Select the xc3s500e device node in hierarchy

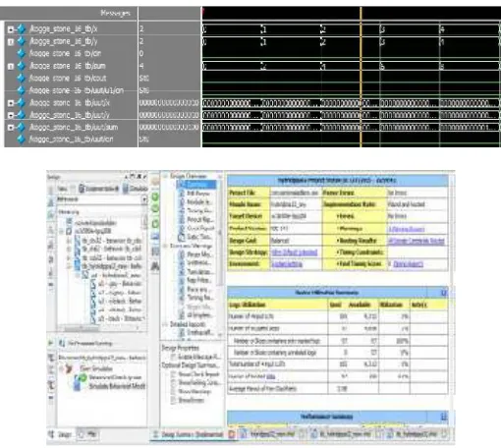92,231
